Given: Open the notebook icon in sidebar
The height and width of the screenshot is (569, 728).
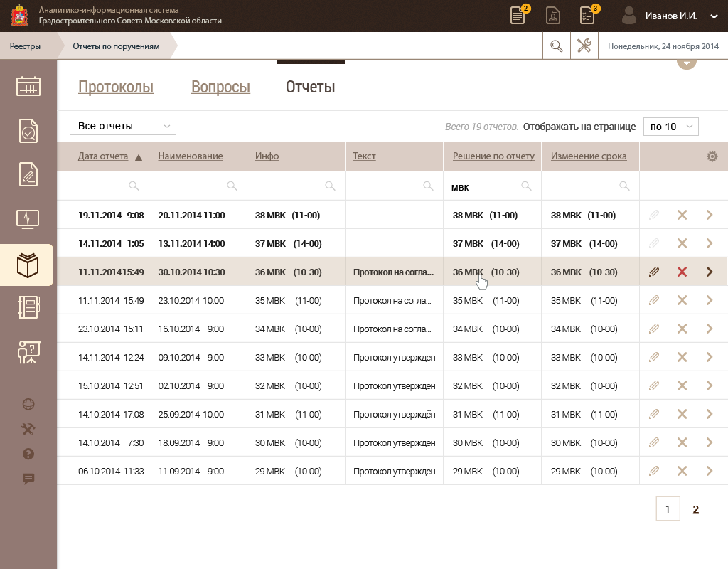Looking at the screenshot, I should tap(28, 307).
